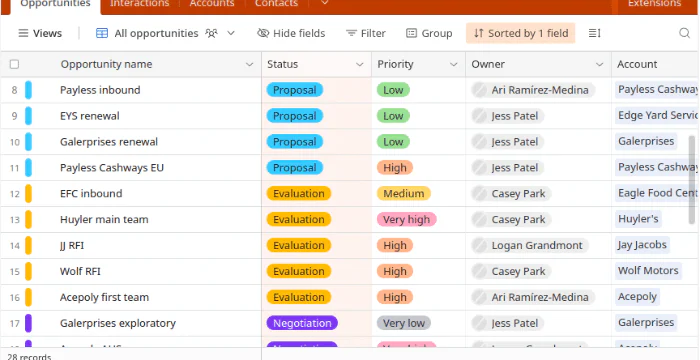700x360 pixels.
Task: Switch to the Accounts tab
Action: 212,4
